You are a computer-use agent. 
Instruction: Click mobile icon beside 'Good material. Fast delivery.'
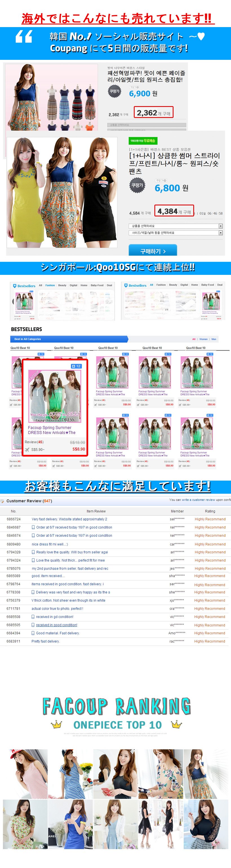(33, 633)
